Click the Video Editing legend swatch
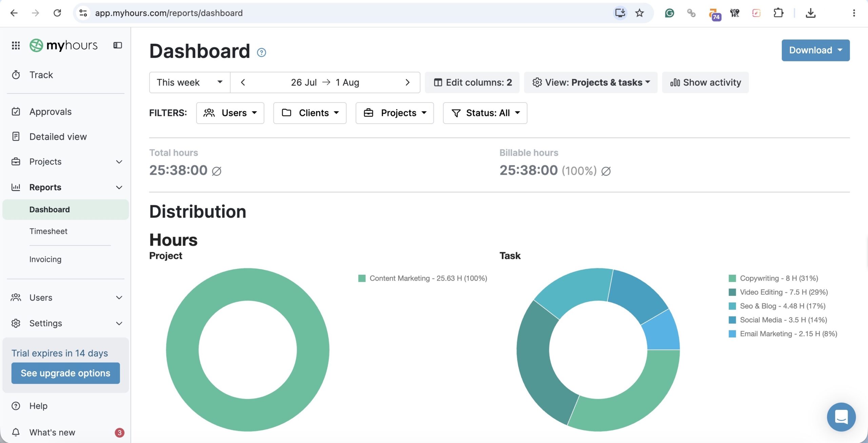Image resolution: width=868 pixels, height=443 pixels. [732, 292]
